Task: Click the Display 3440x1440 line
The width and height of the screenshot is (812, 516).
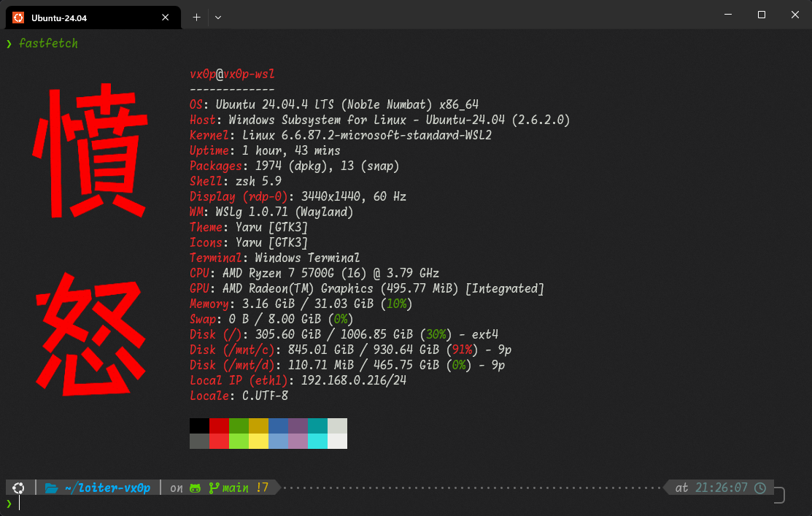Action: pyautogui.click(x=298, y=196)
